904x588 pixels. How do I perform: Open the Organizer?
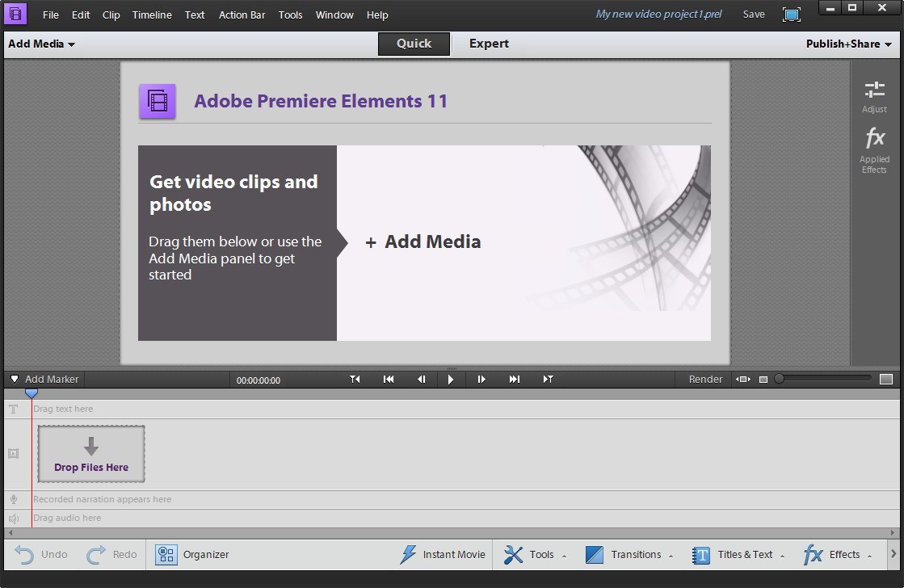click(194, 555)
